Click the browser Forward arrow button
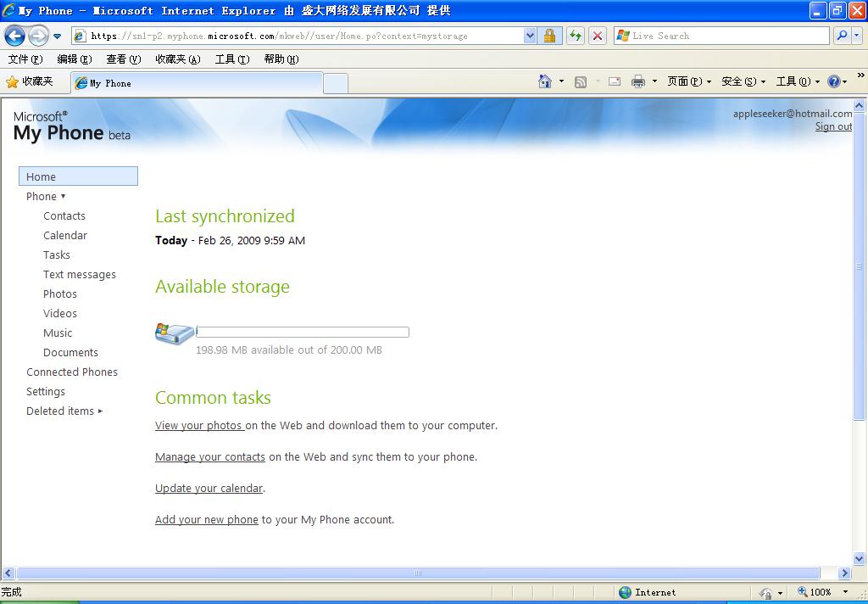The image size is (868, 604). (37, 36)
